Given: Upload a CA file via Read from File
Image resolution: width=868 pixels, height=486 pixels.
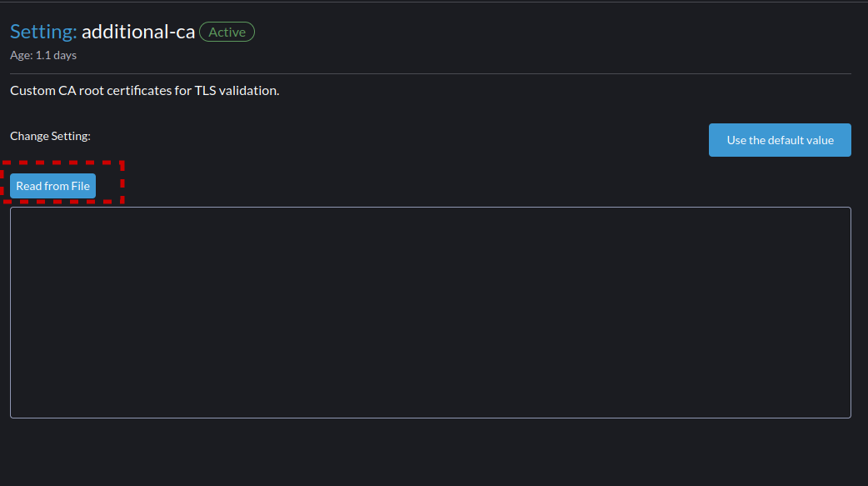Looking at the screenshot, I should [x=52, y=186].
